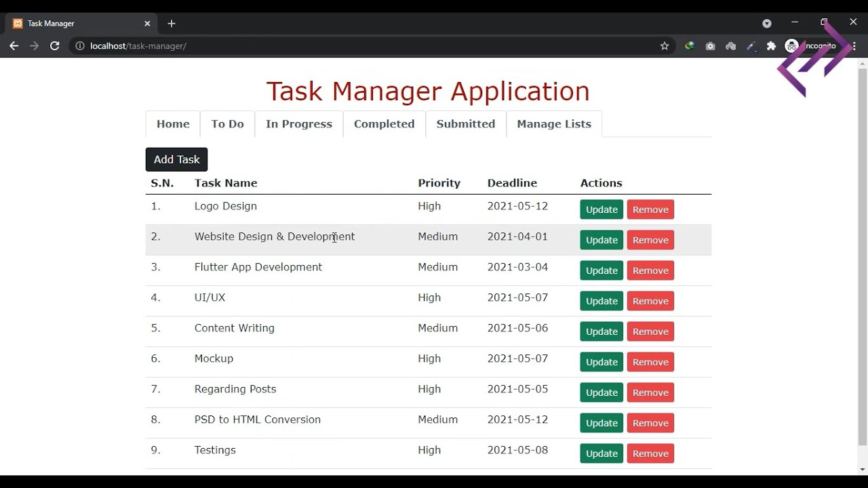Remove the Testings task
The height and width of the screenshot is (488, 868).
click(x=650, y=453)
